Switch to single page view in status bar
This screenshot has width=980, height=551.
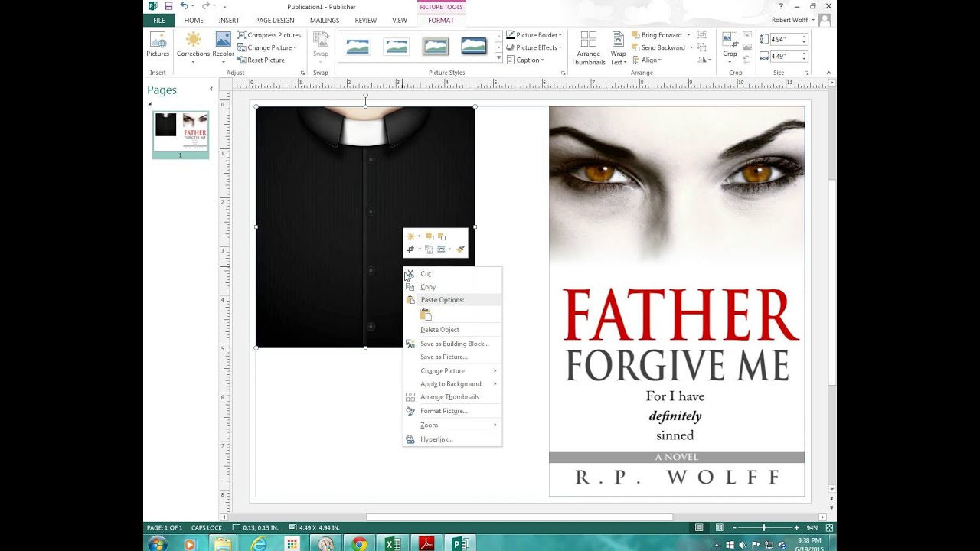699,528
